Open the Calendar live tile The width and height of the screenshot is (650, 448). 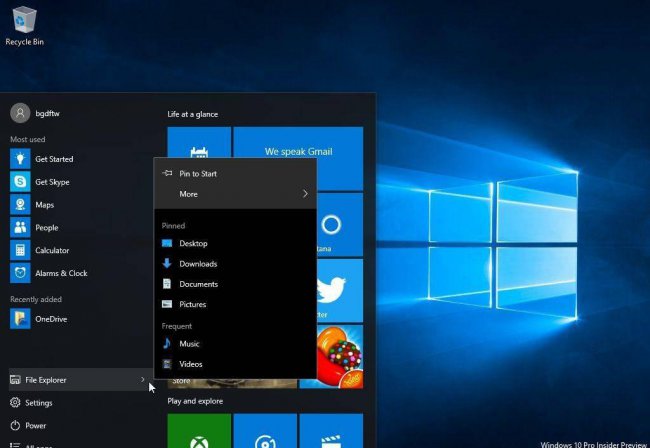(199, 143)
